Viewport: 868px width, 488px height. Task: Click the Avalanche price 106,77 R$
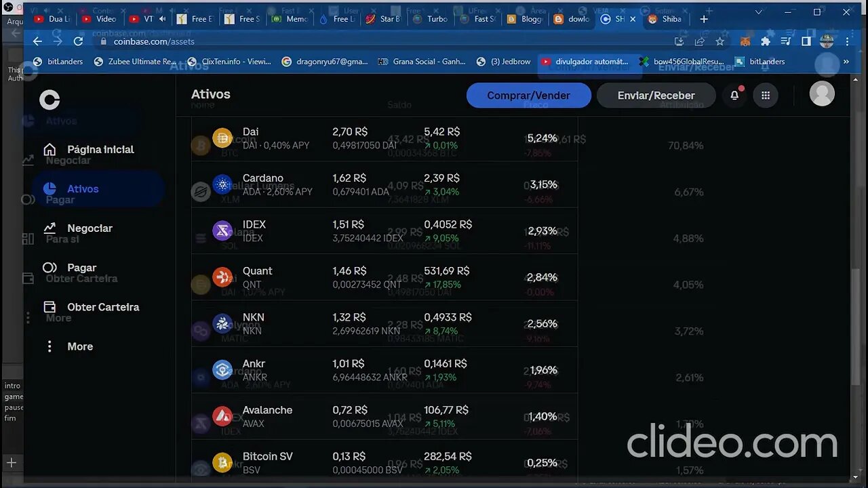pos(446,410)
